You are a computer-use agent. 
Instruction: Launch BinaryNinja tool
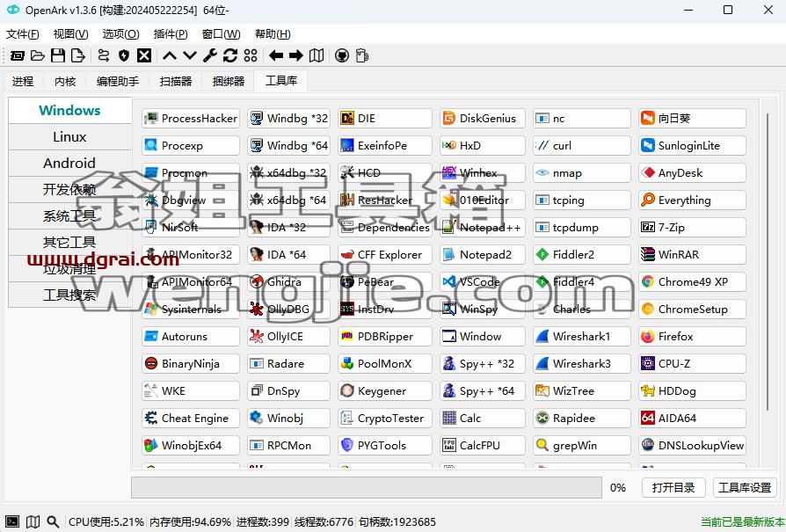point(191,363)
